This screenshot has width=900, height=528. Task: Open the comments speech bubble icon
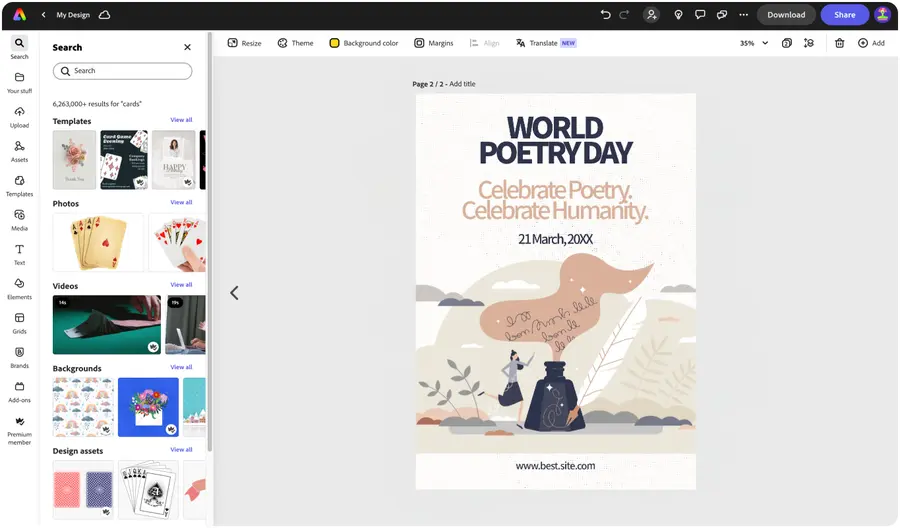tap(700, 15)
